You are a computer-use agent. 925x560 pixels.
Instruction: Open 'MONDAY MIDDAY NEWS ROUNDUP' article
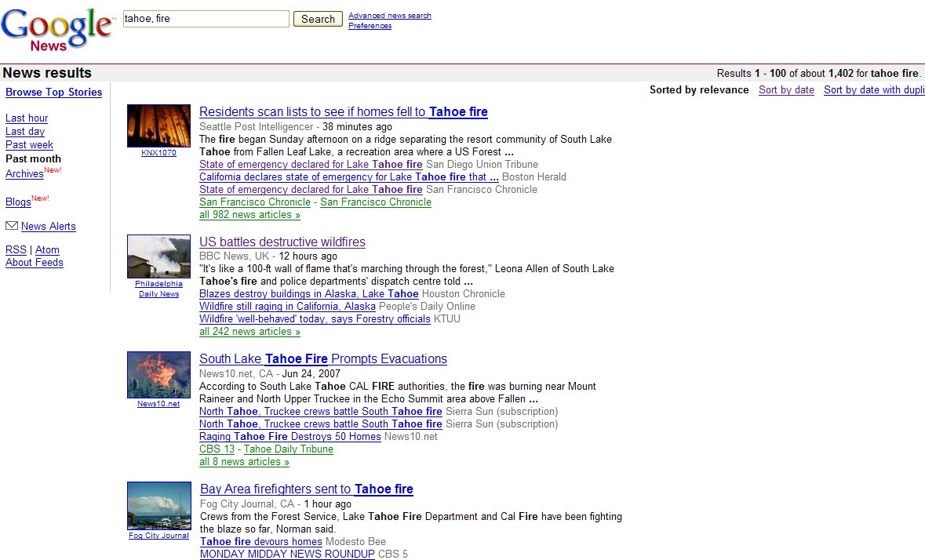(287, 554)
